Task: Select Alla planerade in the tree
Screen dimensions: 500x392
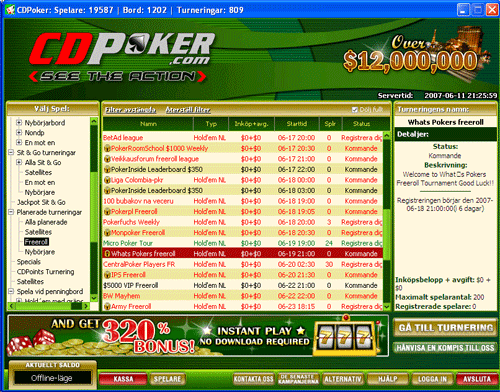Action: pos(46,222)
